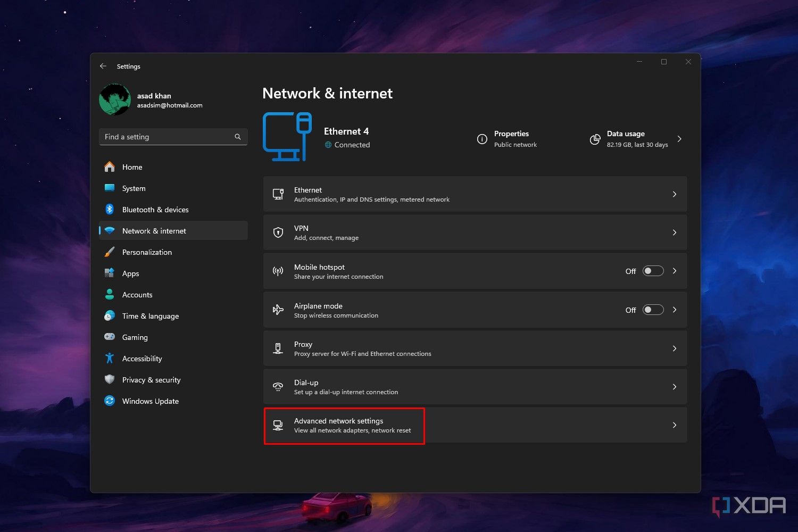
Task: Go to Bluetooth & devices
Action: point(173,210)
